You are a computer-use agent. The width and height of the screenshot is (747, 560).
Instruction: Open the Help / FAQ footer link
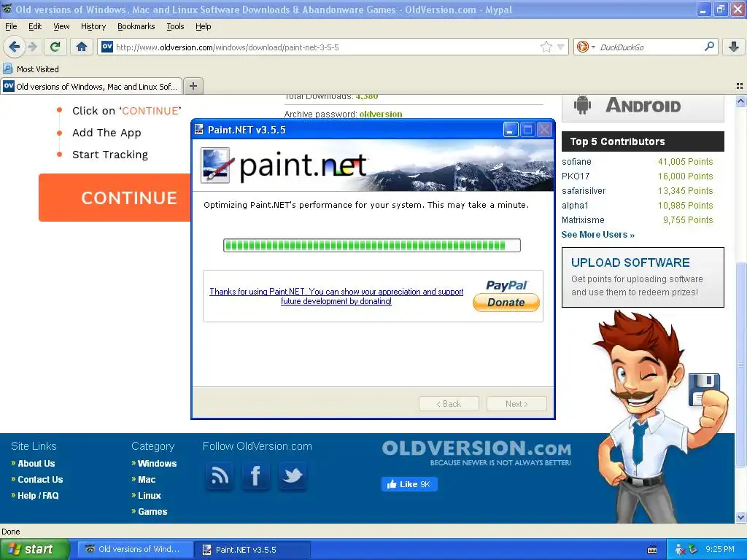click(x=38, y=496)
